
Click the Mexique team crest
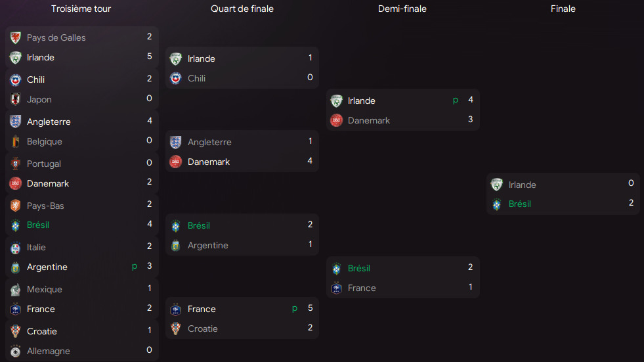16,289
